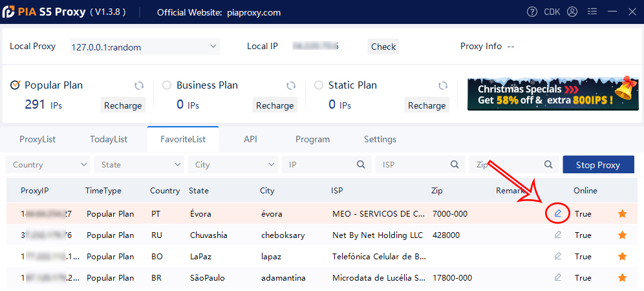Click into the Zip search field
Screen dimensions: 644x291
click(x=514, y=164)
